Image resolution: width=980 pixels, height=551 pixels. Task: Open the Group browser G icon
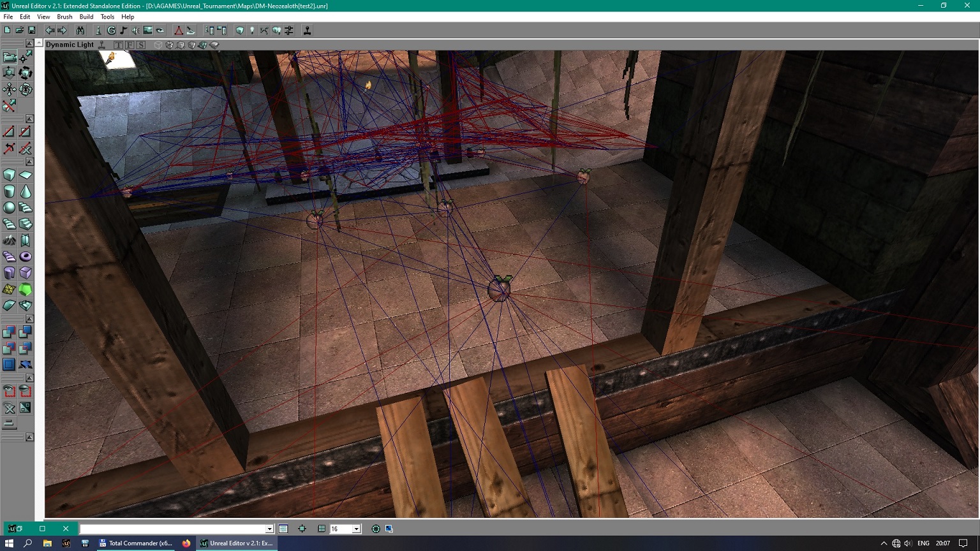click(x=111, y=30)
